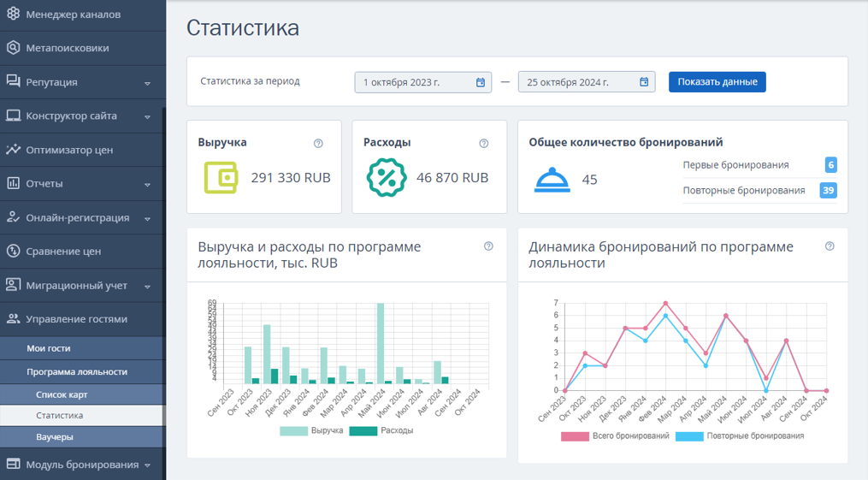Toggle Повторные бронирования blue legend swatch
868x480 pixels.
coord(689,436)
